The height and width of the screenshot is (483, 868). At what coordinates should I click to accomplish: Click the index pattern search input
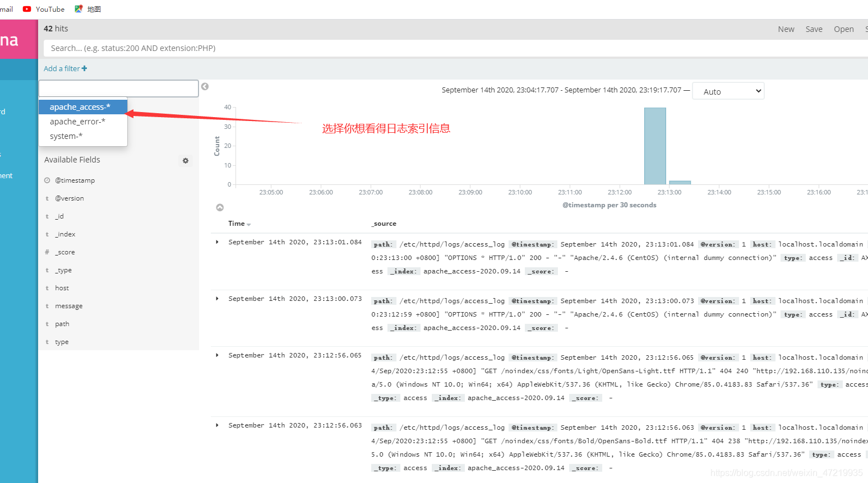tap(119, 89)
